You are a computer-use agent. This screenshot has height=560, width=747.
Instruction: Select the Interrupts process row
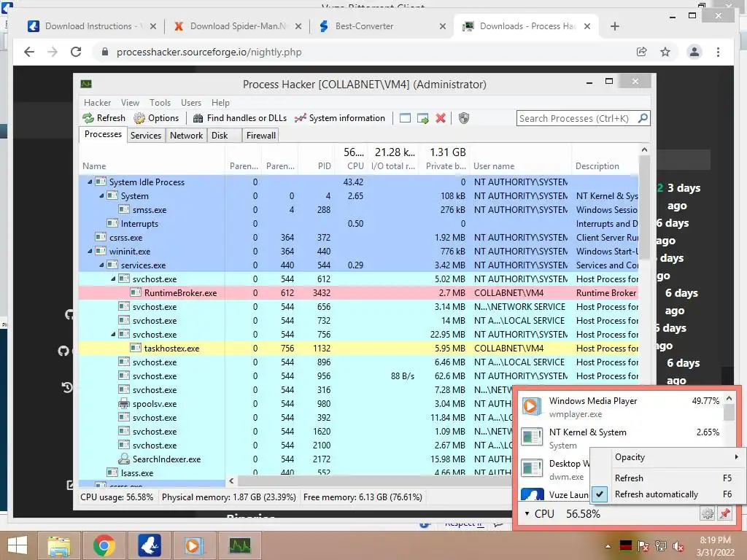coord(358,223)
